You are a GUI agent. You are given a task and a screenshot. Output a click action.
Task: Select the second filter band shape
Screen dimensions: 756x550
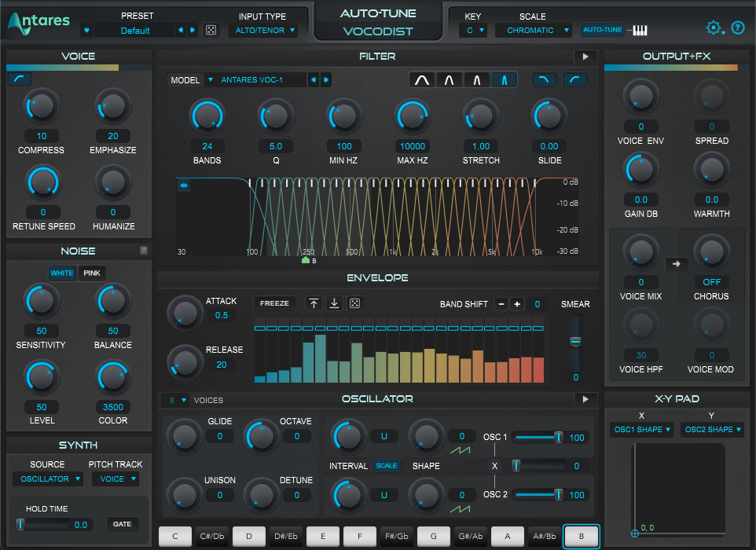(449, 80)
